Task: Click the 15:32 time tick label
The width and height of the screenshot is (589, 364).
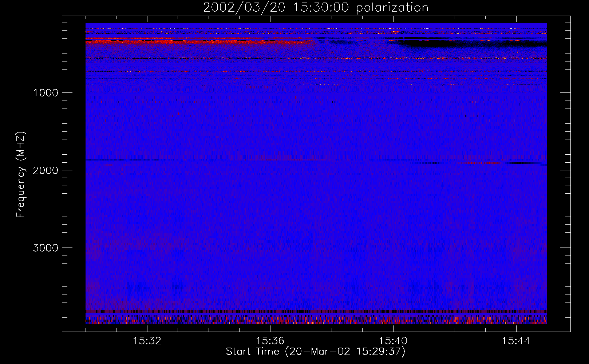Action: [147, 341]
